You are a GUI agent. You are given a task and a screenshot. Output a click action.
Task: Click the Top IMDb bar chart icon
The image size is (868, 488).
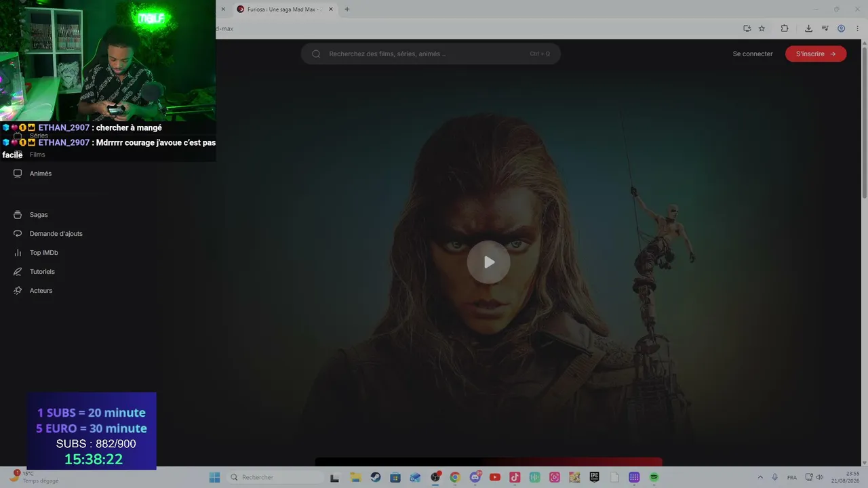point(18,253)
